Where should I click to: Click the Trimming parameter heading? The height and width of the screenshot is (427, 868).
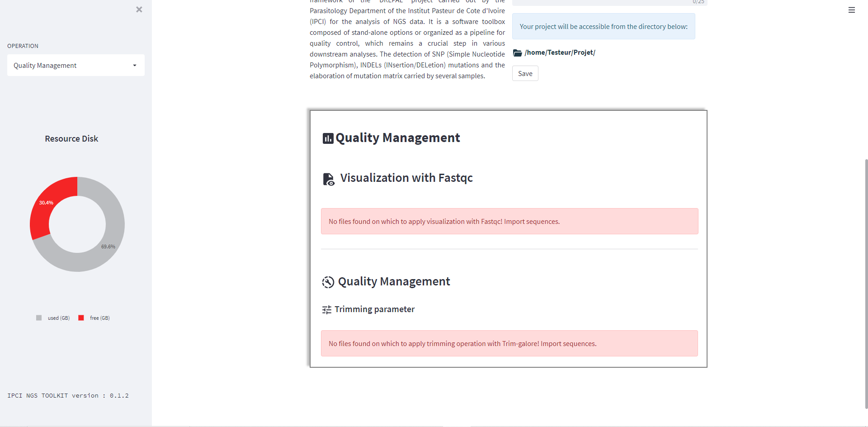click(x=374, y=309)
